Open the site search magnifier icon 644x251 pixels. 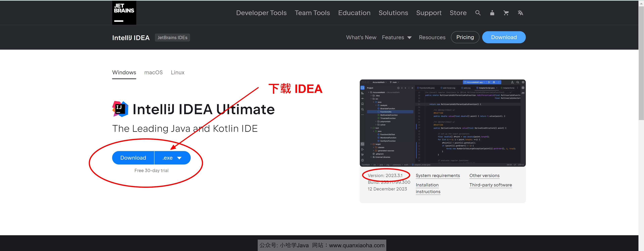(478, 13)
